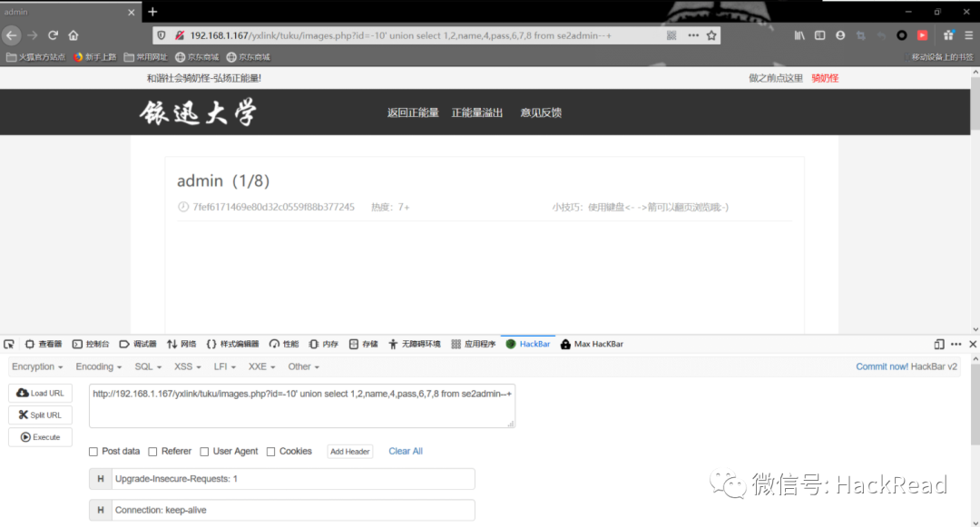
Task: Click the gift extensions icon in toolbar
Action: 948,35
